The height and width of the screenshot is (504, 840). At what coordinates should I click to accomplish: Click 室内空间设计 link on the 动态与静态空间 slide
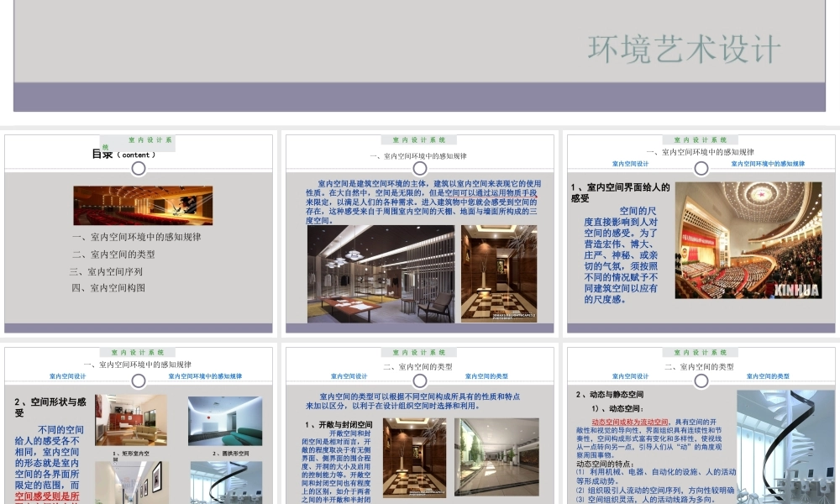[631, 376]
